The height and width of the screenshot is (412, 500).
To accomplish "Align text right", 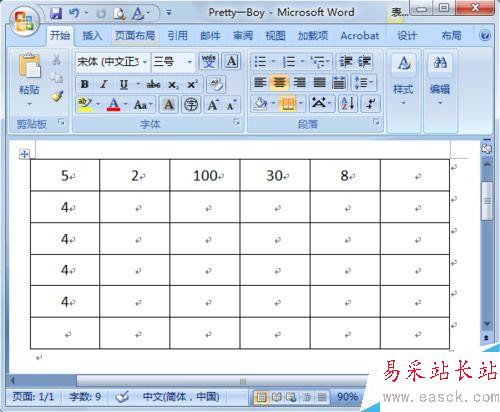I will 299,82.
